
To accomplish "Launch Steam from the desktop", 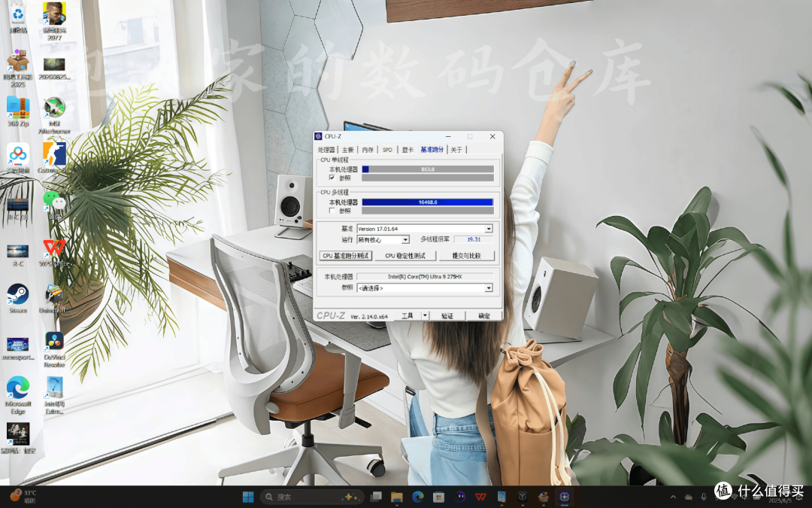I will 18,298.
